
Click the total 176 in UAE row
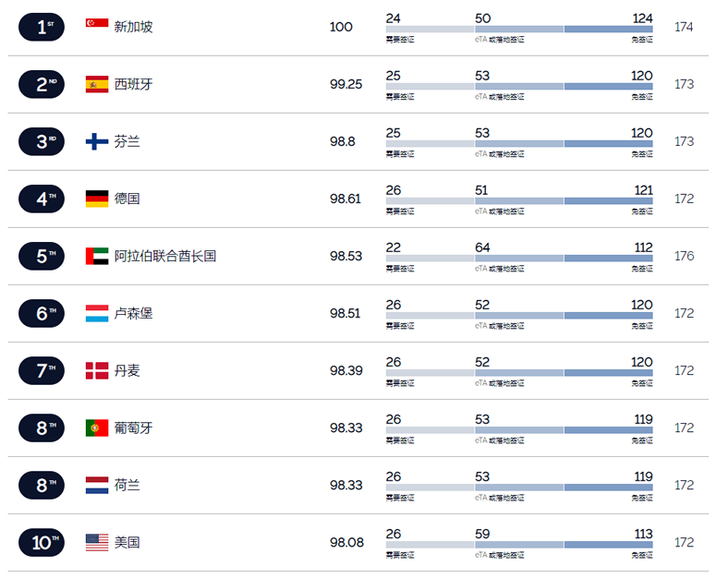[684, 256]
